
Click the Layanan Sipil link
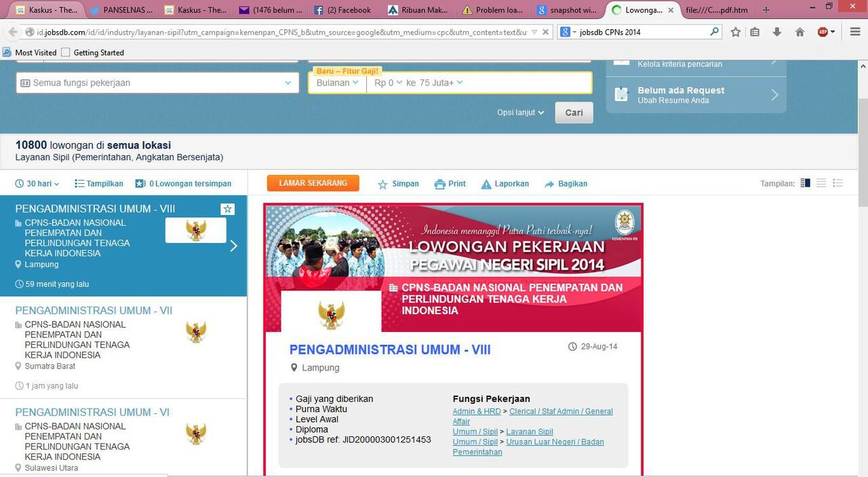pyautogui.click(x=530, y=432)
